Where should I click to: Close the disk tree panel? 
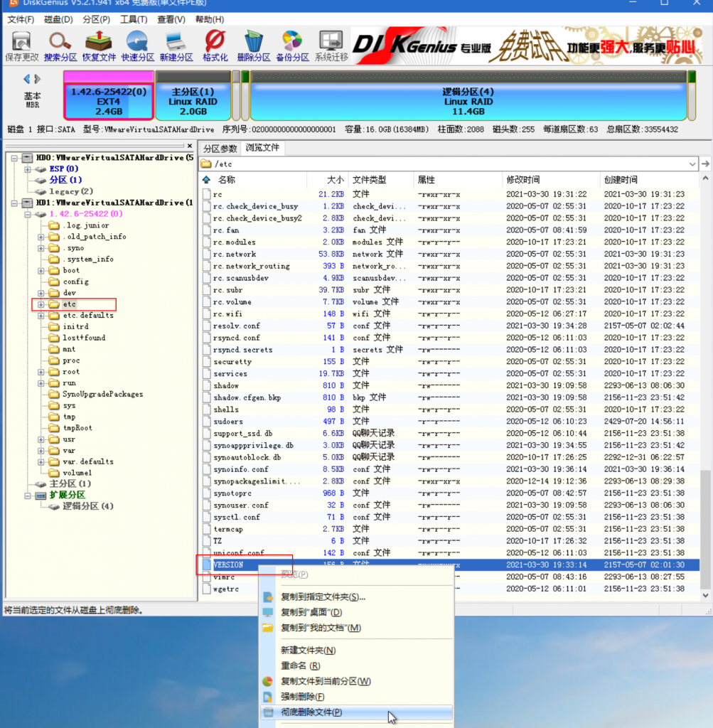pyautogui.click(x=189, y=146)
